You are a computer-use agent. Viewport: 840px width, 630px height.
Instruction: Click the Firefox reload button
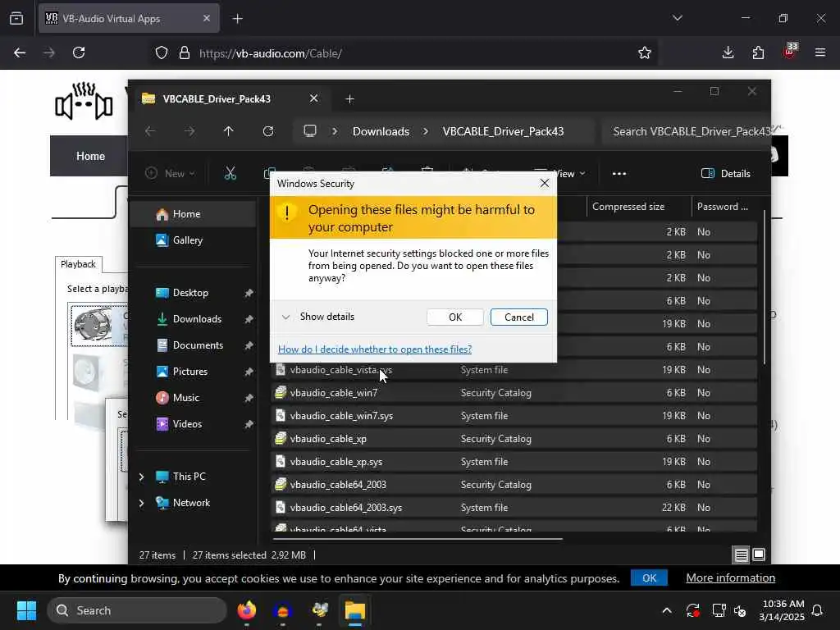(79, 52)
